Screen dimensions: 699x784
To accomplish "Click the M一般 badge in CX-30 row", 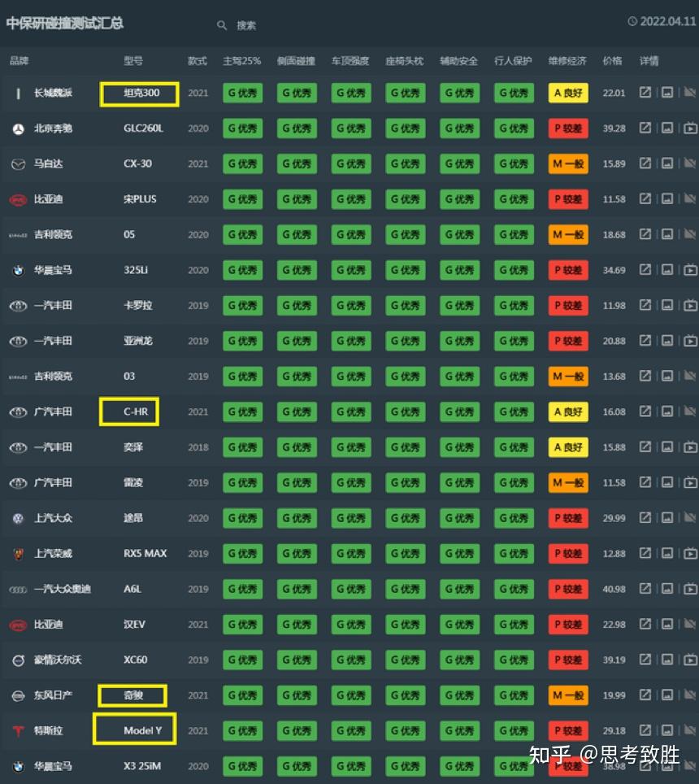I will click(x=568, y=164).
